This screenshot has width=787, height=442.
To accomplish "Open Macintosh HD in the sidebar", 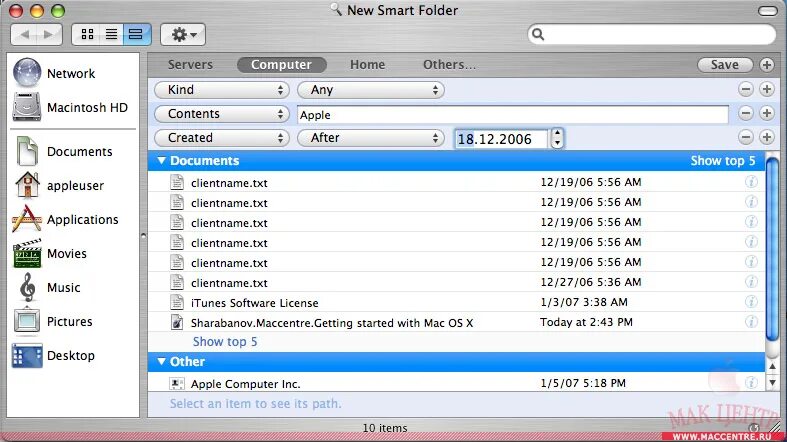I will point(70,107).
